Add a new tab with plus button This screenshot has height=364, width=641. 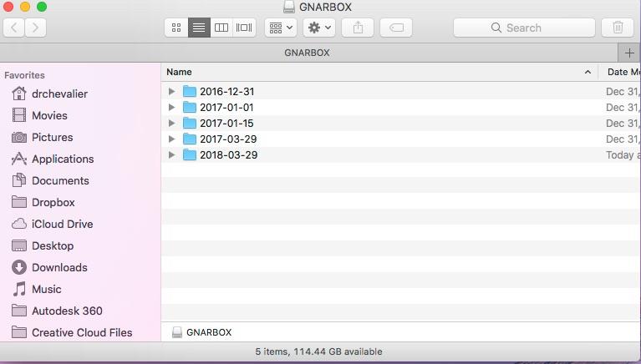coord(628,53)
